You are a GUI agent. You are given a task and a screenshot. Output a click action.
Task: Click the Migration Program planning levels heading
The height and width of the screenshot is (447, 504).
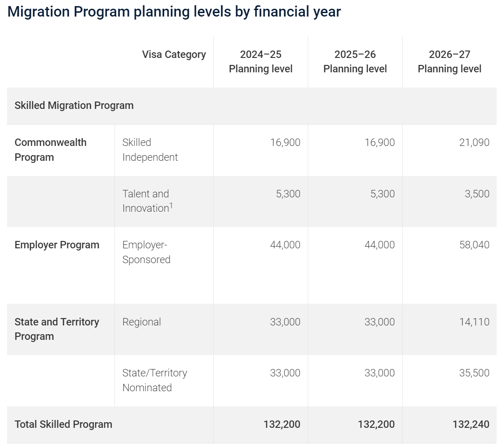coord(174,12)
